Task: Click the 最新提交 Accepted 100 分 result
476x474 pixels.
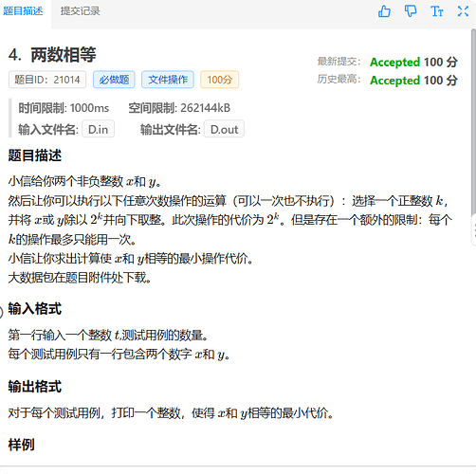Action: (x=413, y=62)
